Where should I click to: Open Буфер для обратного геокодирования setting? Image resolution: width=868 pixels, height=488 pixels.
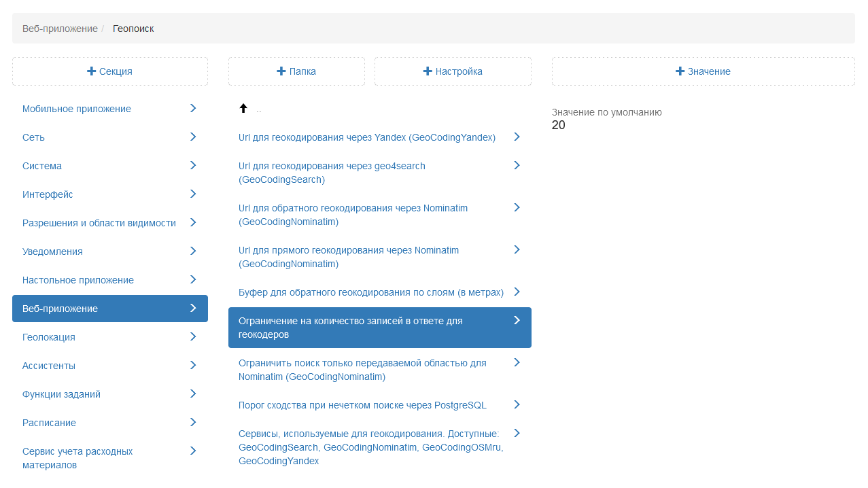371,292
